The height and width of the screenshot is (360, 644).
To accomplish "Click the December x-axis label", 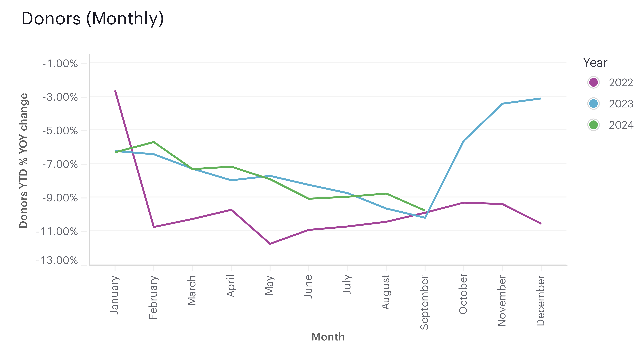I will click(540, 300).
